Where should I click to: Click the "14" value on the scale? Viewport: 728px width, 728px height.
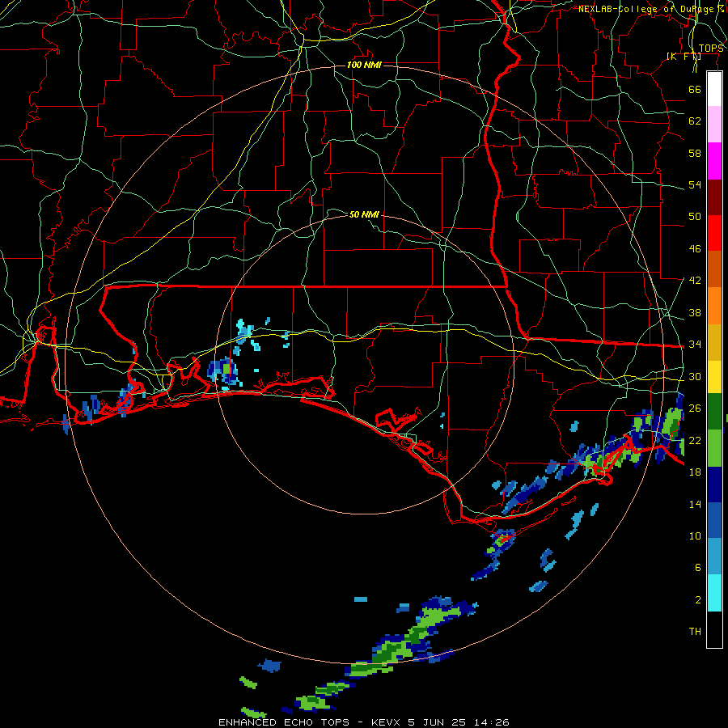click(695, 504)
